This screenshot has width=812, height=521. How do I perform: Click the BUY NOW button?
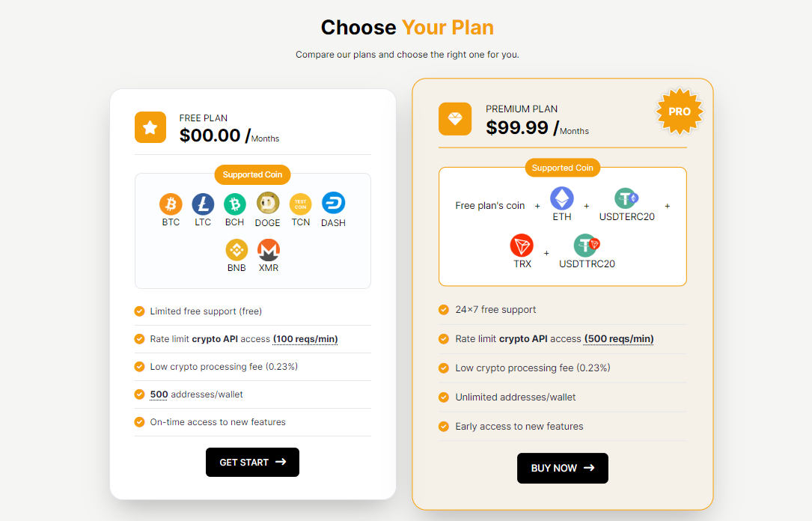coord(562,468)
